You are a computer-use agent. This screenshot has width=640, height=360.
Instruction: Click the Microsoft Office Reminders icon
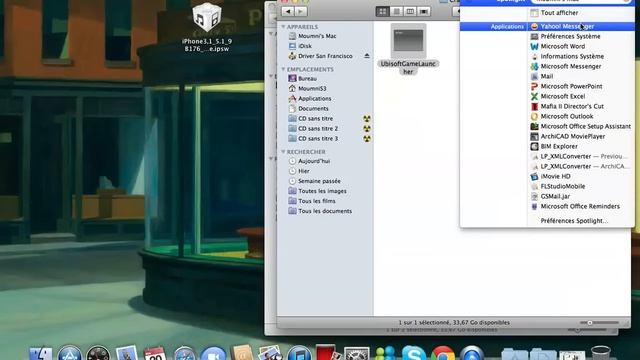pyautogui.click(x=534, y=207)
